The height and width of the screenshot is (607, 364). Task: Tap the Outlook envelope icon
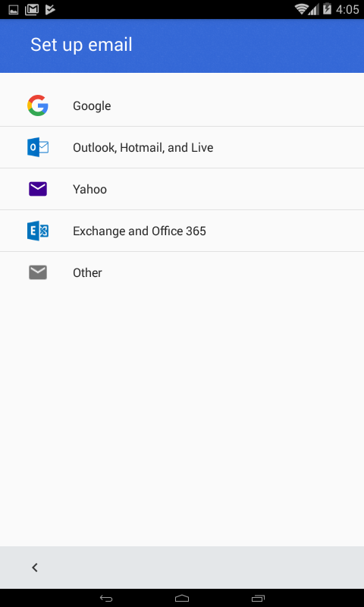tap(37, 147)
